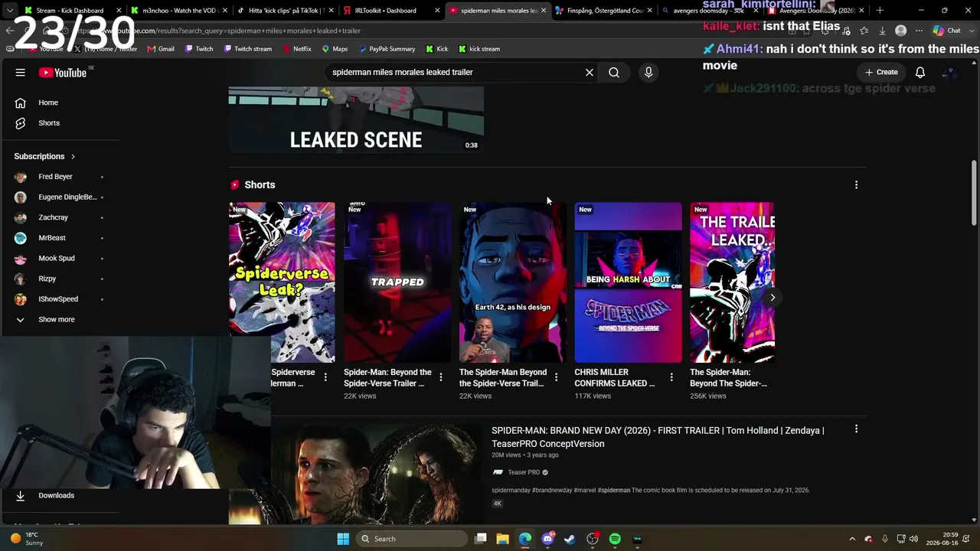Open the YouTube notifications bell
The width and height of the screenshot is (980, 551).
pos(920,72)
